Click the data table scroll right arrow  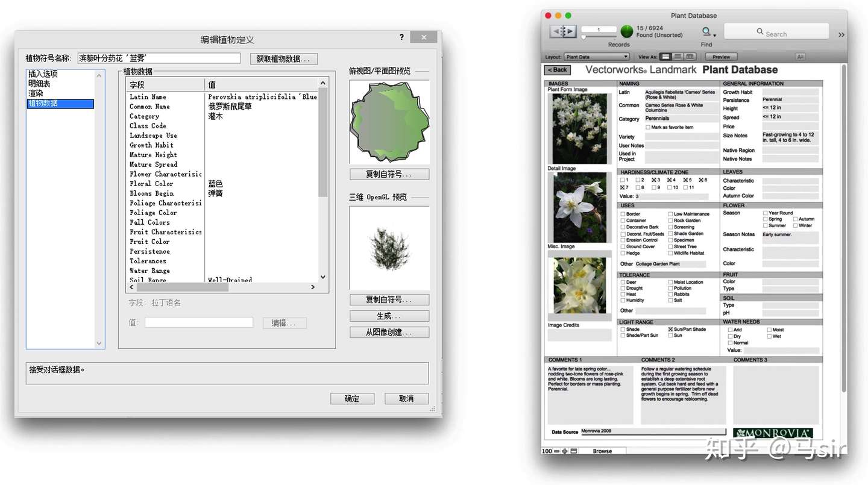313,287
